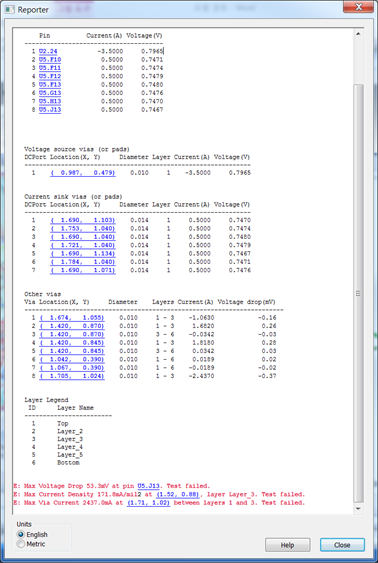Click the 'Layer_3' name in Layer Legend

tap(70, 439)
